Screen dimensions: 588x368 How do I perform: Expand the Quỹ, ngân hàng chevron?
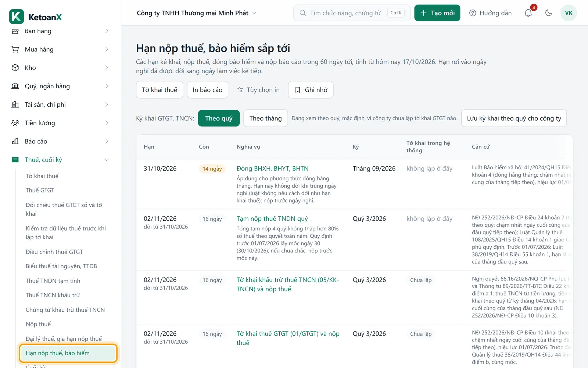107,86
